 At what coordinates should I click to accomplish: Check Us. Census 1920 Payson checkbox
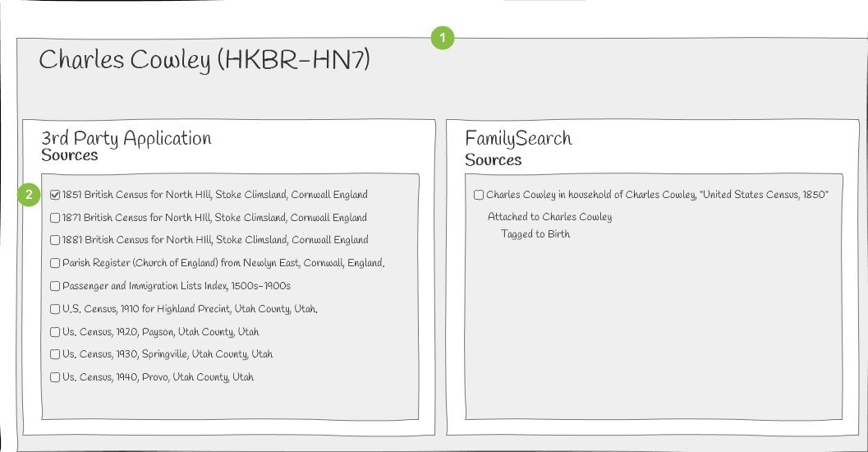[x=55, y=332]
